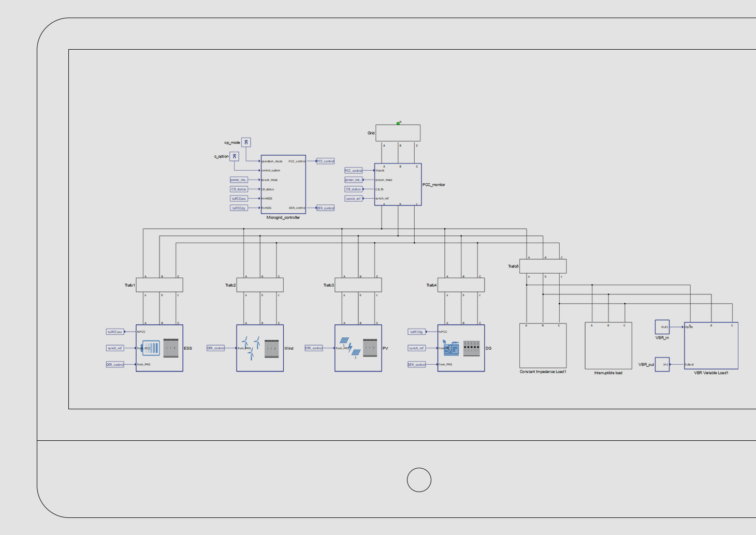Click the tablet home button circle
The image size is (756, 535).
(419, 480)
